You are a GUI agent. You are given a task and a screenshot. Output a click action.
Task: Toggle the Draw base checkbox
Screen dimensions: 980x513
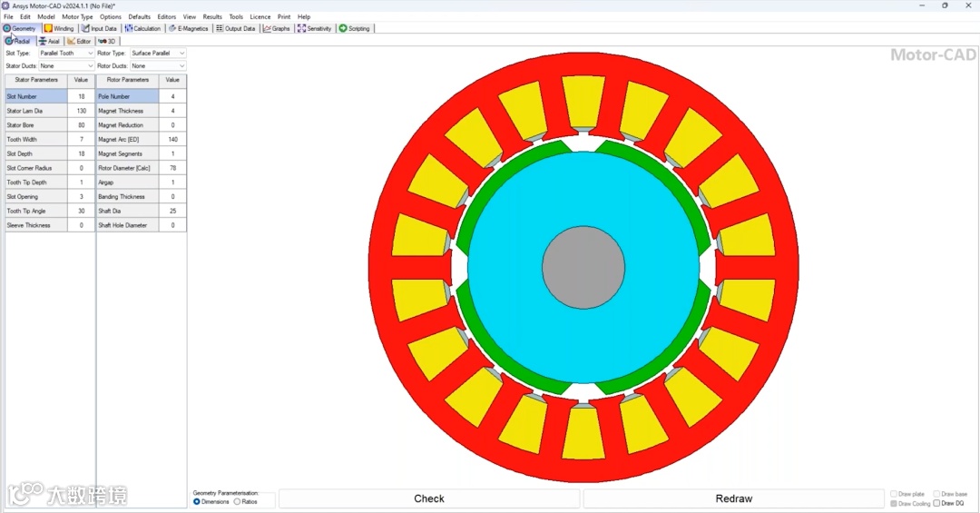tap(936, 494)
